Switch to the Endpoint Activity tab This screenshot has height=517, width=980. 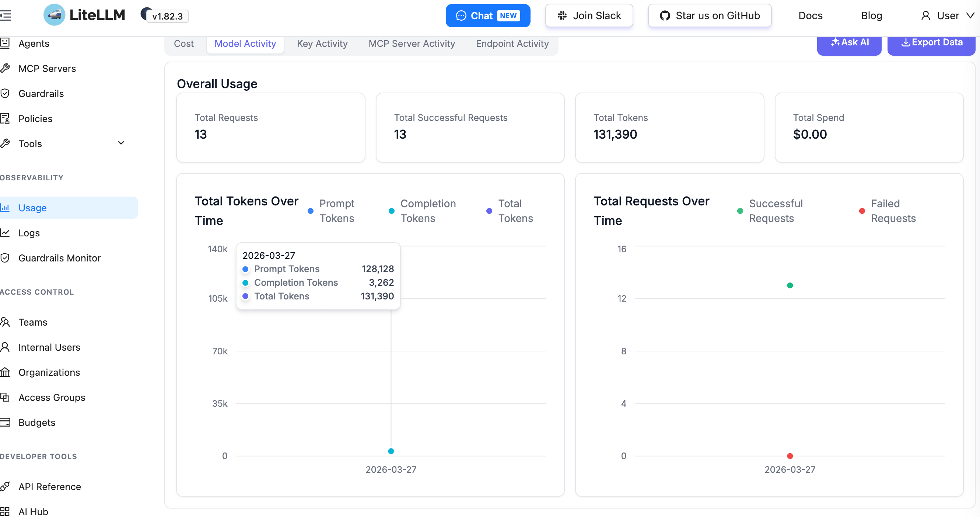tap(512, 44)
